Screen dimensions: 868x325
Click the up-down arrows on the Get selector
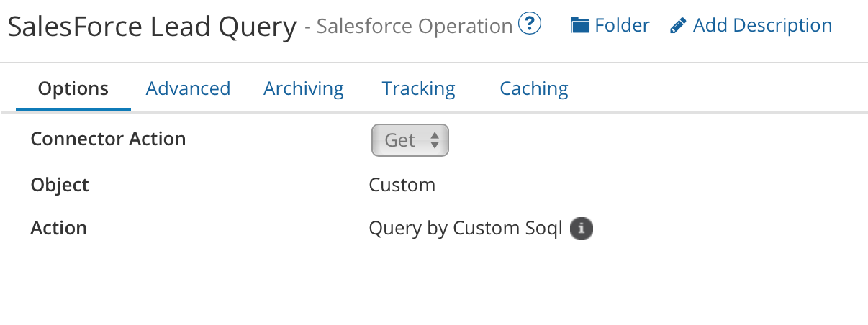tap(435, 140)
